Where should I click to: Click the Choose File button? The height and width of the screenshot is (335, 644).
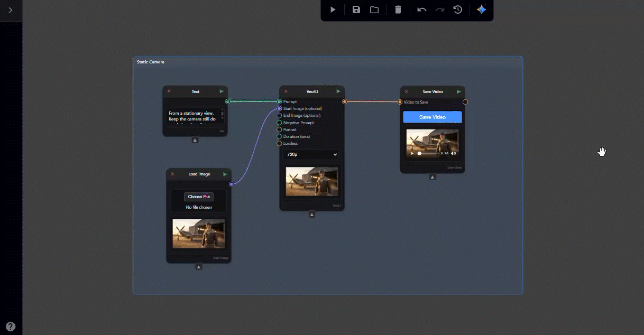[x=199, y=197]
